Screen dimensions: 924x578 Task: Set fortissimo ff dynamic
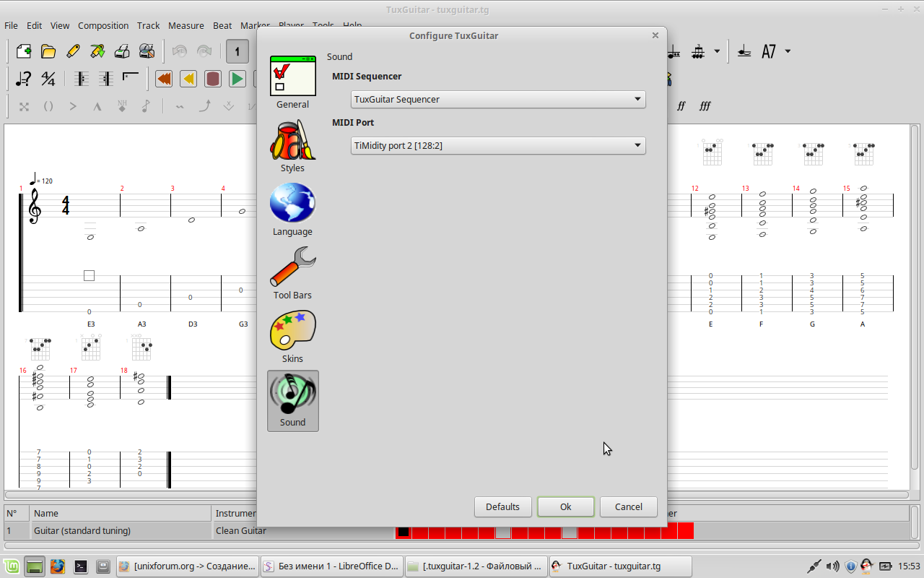pos(681,106)
